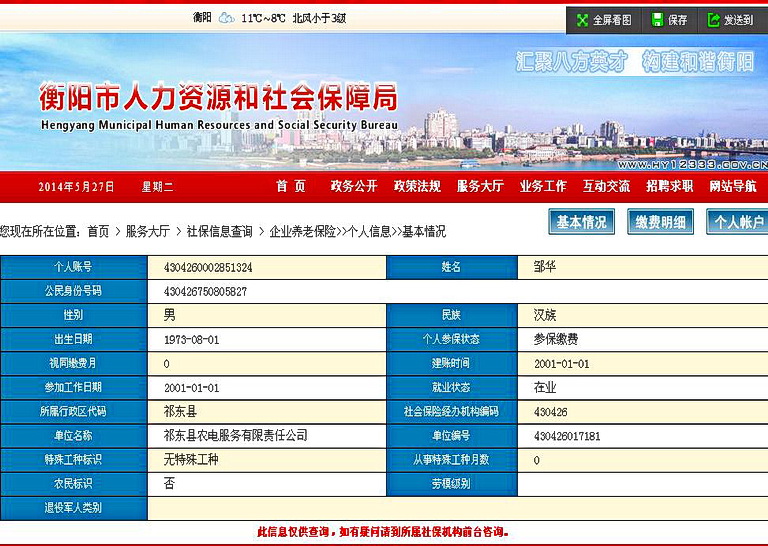Click the 互动交流 navigation item
Viewport: 768px width, 546px height.
tap(606, 186)
